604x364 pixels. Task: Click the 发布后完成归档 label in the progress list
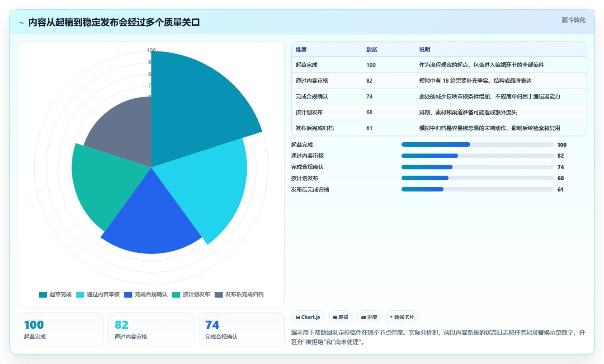(310, 190)
